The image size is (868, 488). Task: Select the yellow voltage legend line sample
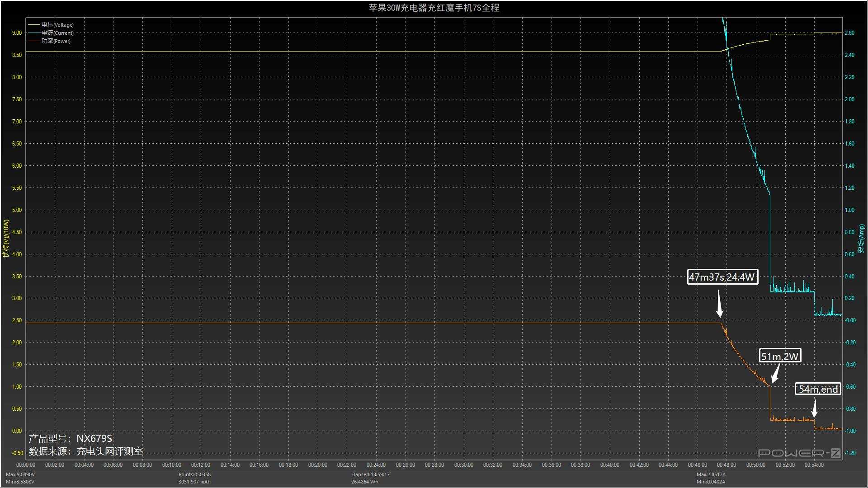tap(34, 25)
